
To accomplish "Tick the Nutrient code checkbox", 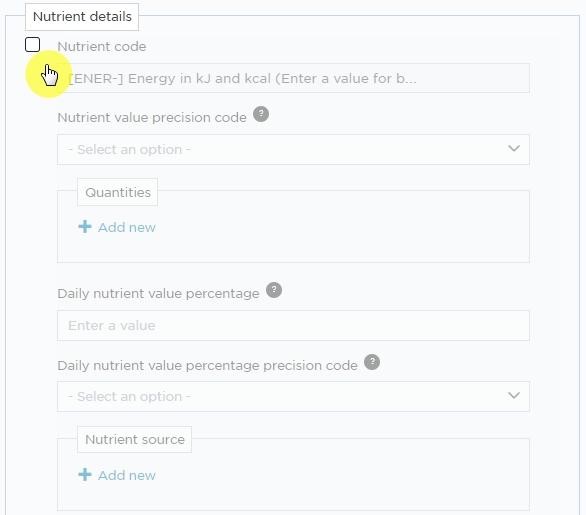I will 33,45.
